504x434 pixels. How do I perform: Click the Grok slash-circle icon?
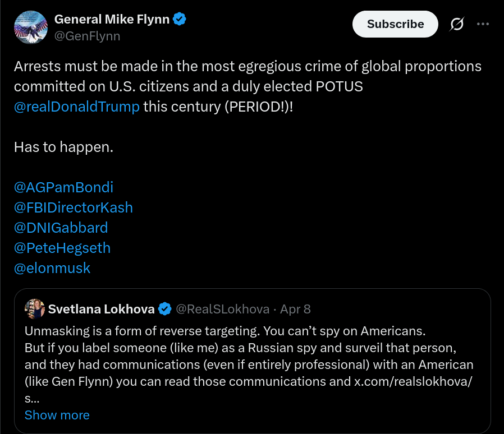(x=457, y=24)
